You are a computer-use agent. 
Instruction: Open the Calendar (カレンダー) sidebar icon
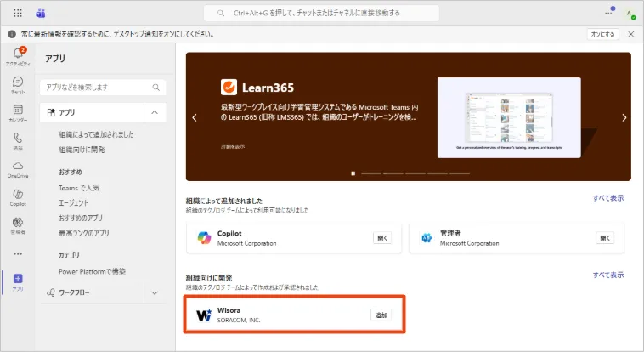pyautogui.click(x=18, y=112)
